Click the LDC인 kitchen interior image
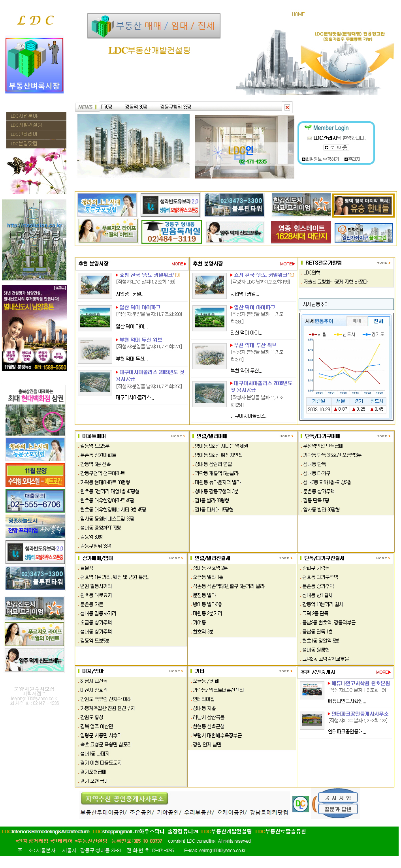 tap(245, 147)
